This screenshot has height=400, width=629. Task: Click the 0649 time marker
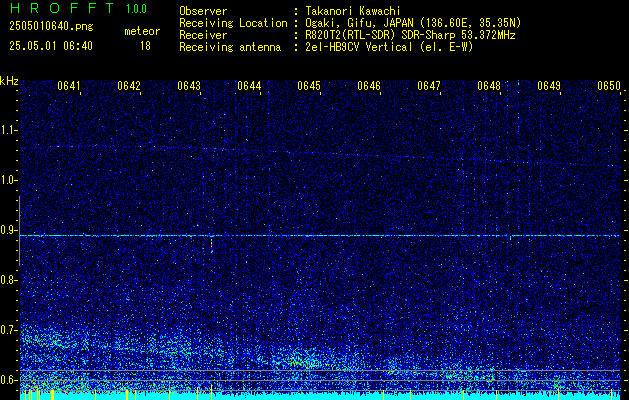click(x=549, y=86)
